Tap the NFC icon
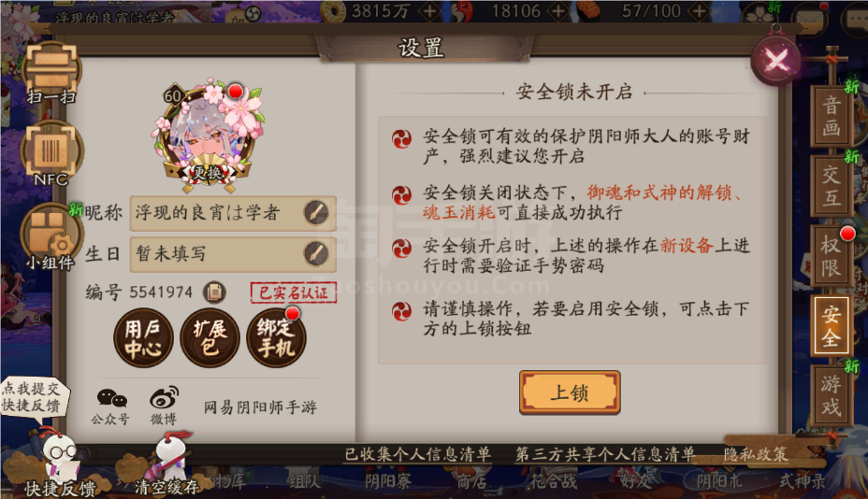The height and width of the screenshot is (499, 868). pyautogui.click(x=51, y=153)
